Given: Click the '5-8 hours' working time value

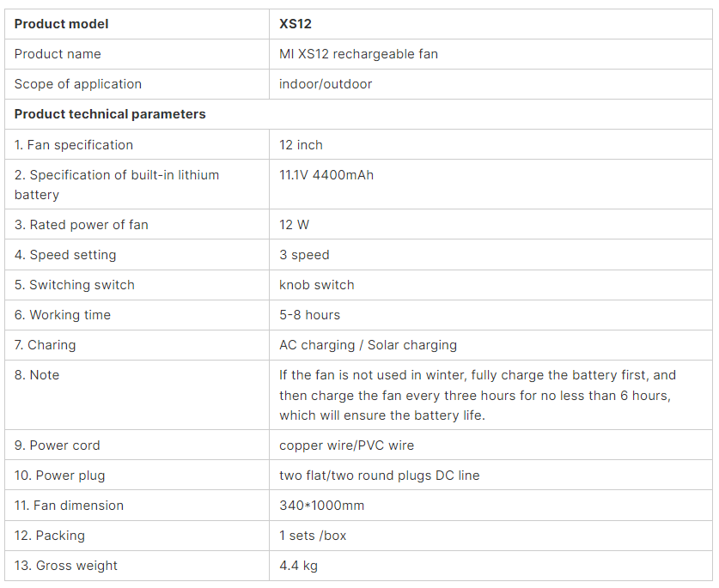Looking at the screenshot, I should [309, 315].
